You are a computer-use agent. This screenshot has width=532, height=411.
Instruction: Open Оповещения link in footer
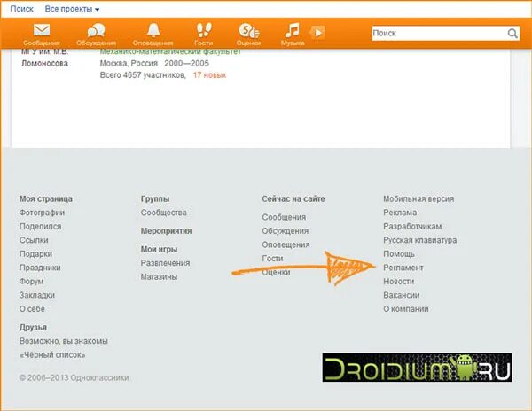pyautogui.click(x=286, y=244)
